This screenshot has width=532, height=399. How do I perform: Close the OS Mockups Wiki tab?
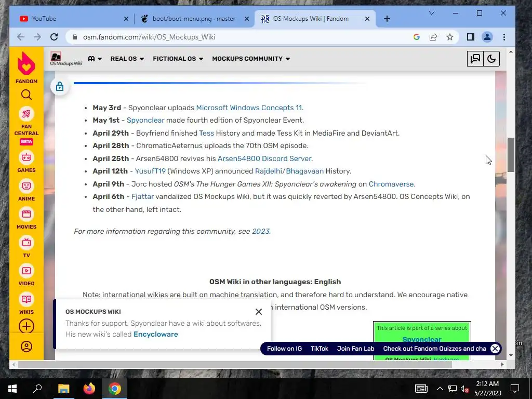367,19
